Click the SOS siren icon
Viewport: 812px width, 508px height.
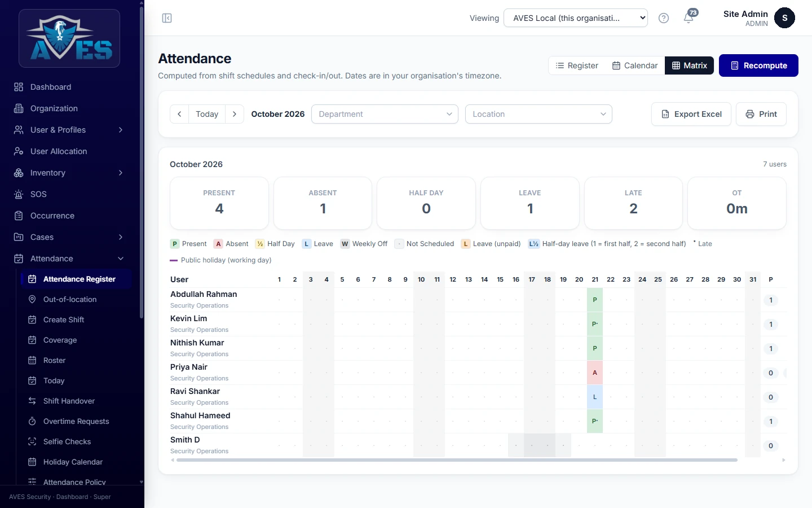tap(19, 194)
